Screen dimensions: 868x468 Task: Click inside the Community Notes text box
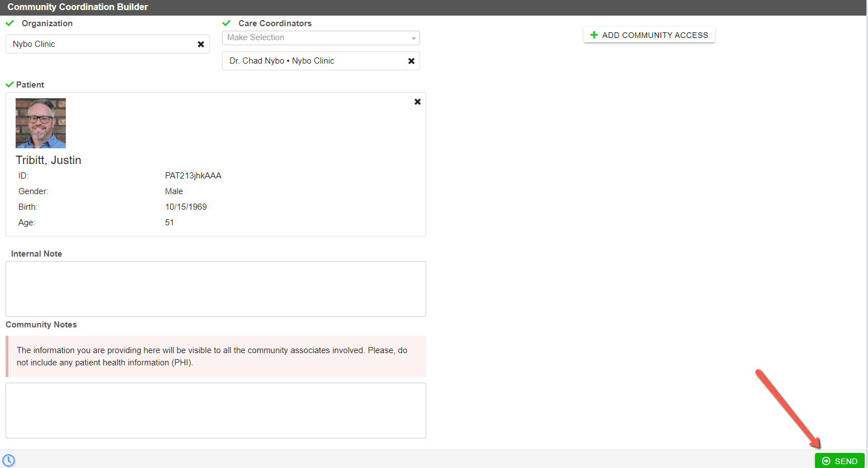pos(216,411)
